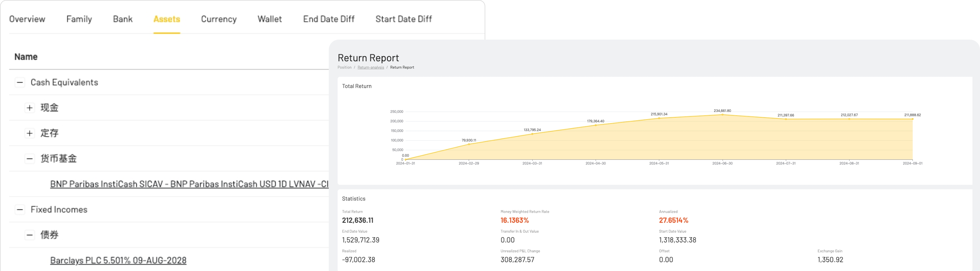
Task: Open the Family tab
Action: tap(79, 19)
